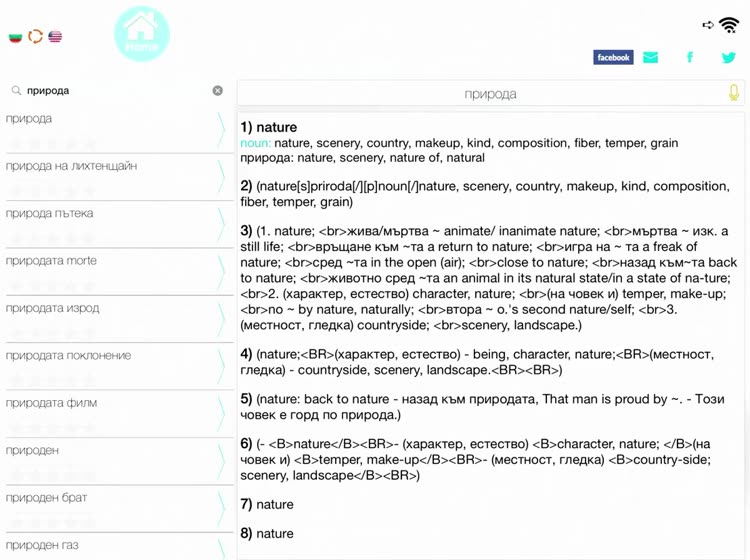Choose 'природата филм' in the results list
750x560 pixels.
pos(100,403)
